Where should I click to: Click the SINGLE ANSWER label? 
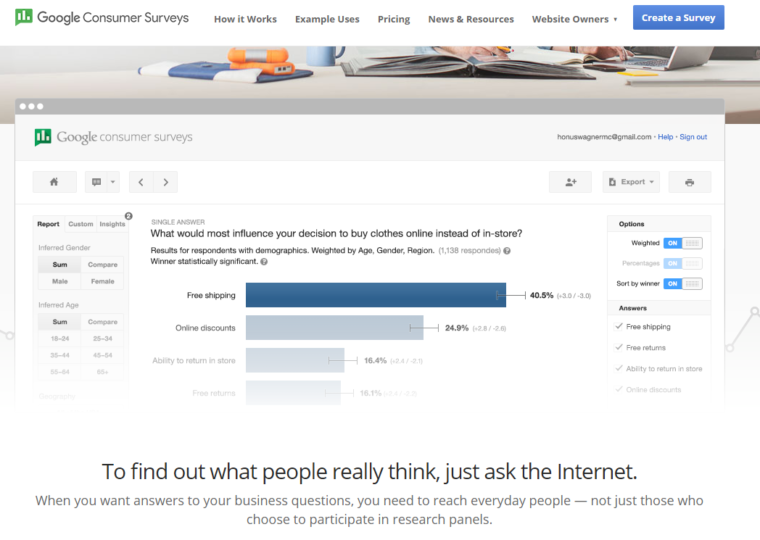178,222
